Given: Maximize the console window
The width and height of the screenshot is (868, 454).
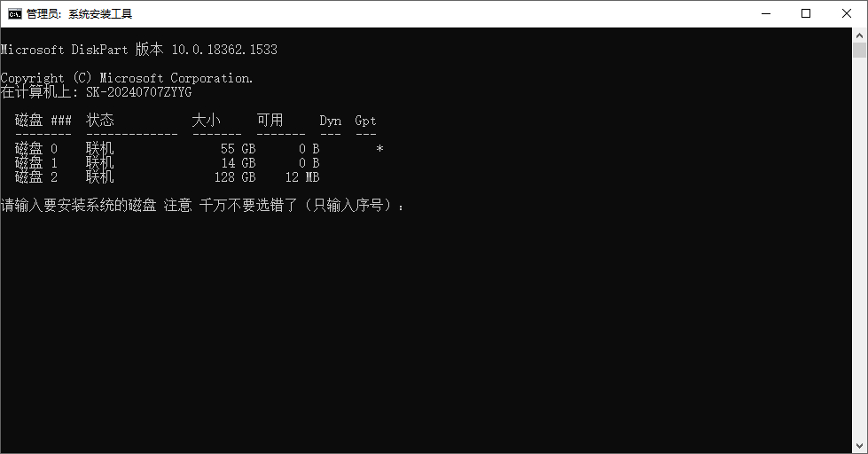Looking at the screenshot, I should (x=806, y=14).
